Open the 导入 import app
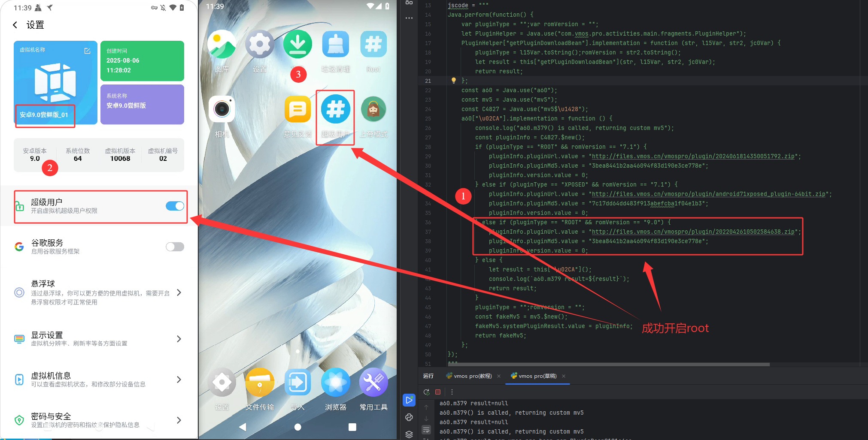 point(297,382)
